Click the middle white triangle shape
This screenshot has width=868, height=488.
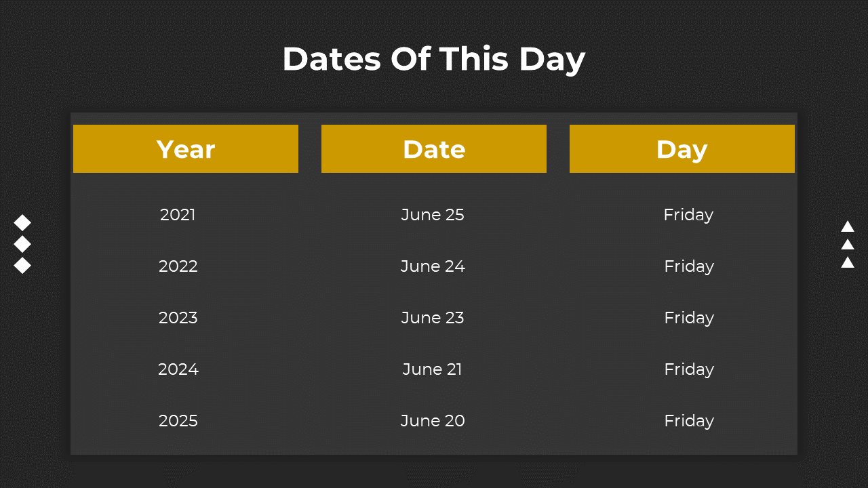848,244
